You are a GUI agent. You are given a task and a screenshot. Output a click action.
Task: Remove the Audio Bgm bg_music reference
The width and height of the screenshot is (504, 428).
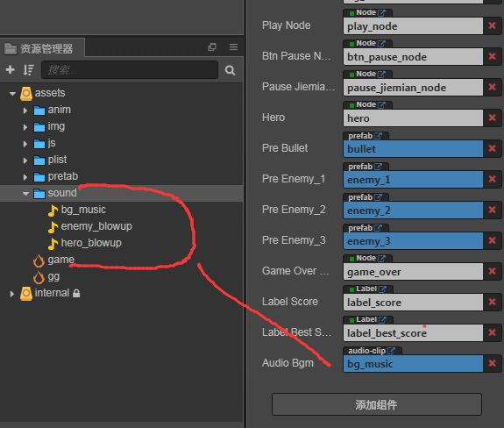pos(492,363)
